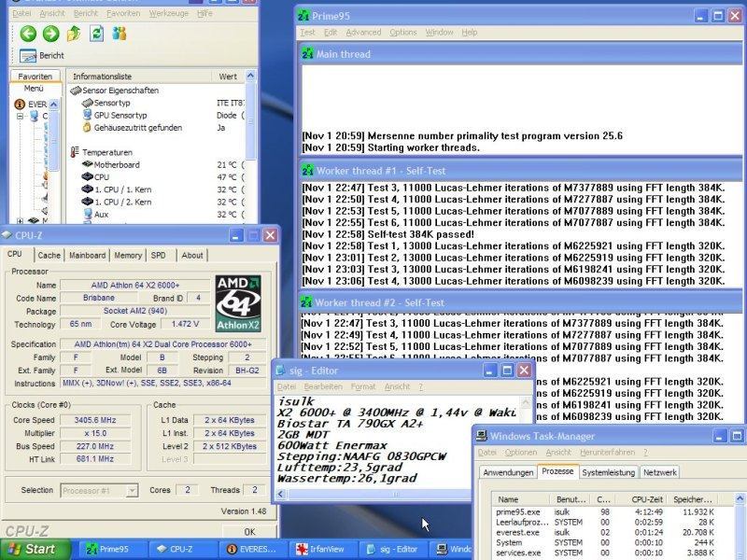The image size is (747, 560).
Task: Select prime95.exe process row
Action: tap(605, 512)
